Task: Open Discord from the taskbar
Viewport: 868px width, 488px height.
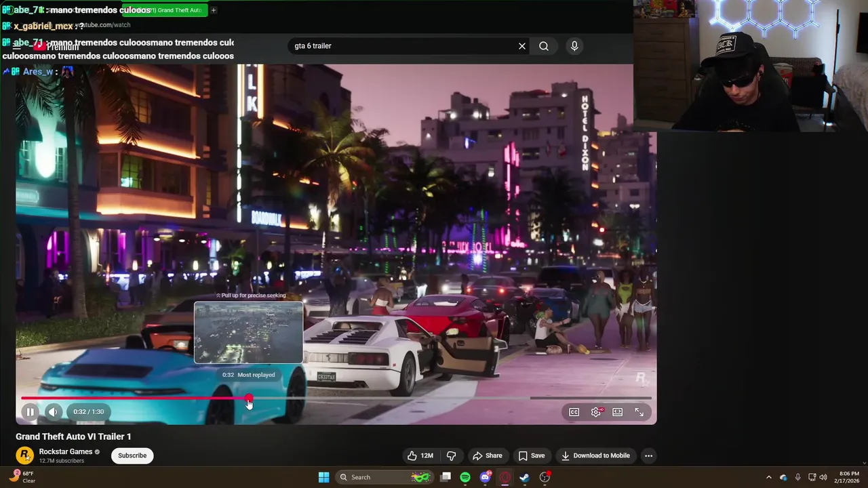Action: (x=485, y=477)
